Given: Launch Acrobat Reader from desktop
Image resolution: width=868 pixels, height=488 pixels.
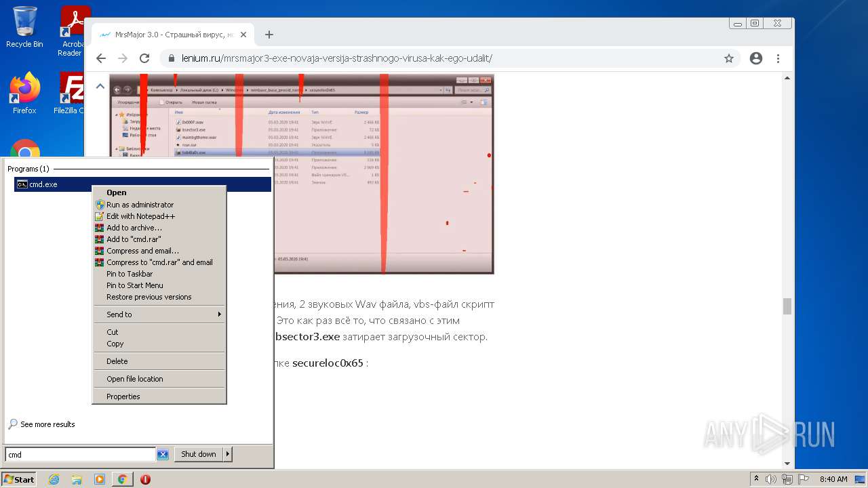Looking at the screenshot, I should pyautogui.click(x=71, y=30).
